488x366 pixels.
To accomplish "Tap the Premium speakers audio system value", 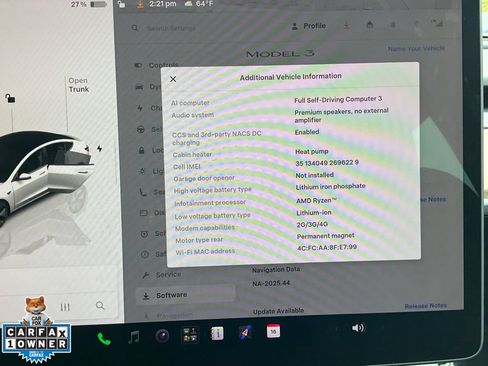I will [x=341, y=115].
